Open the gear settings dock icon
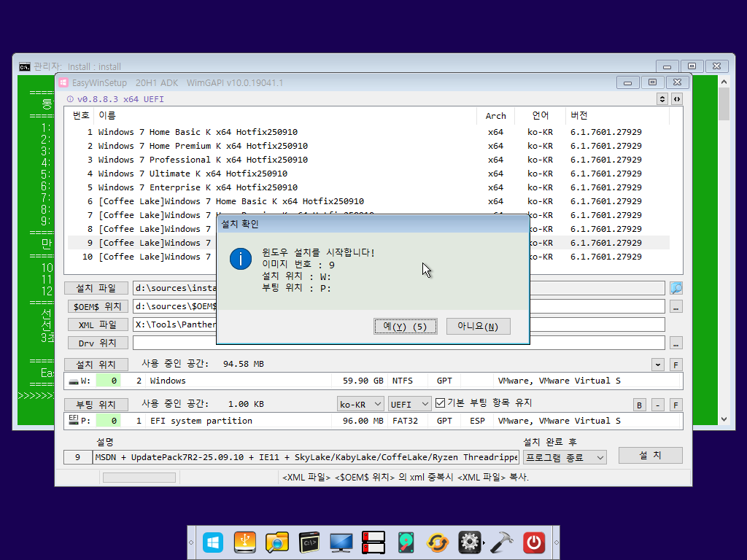 (x=469, y=542)
